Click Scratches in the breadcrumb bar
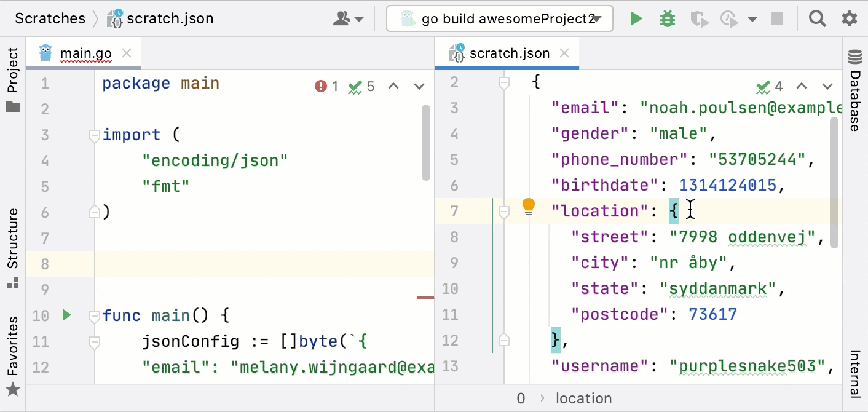The height and width of the screenshot is (412, 868). (50, 18)
